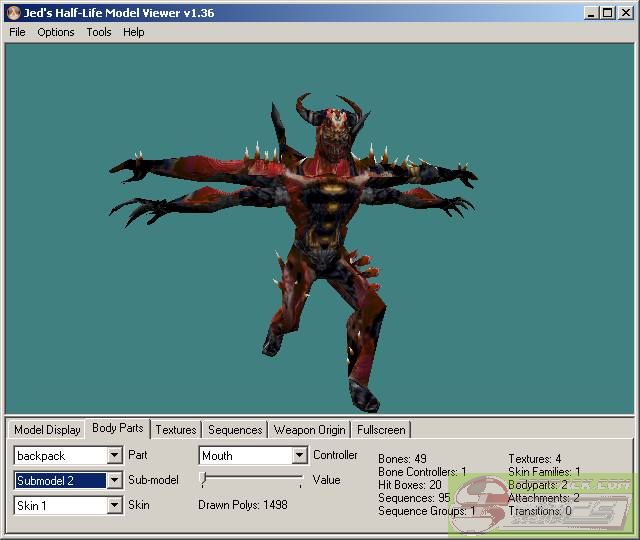This screenshot has height=540, width=640.
Task: Click the 'Hit Boxes: 20' statistic
Action: tap(410, 485)
